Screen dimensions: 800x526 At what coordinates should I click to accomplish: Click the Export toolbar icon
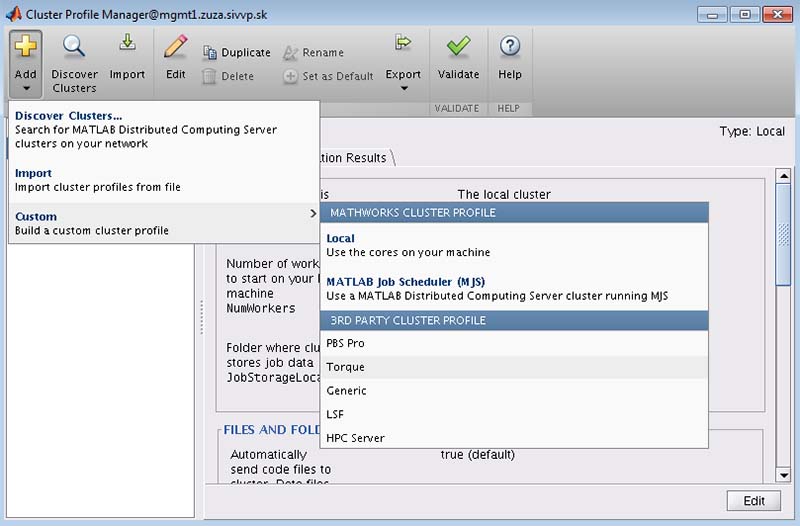coord(403,43)
